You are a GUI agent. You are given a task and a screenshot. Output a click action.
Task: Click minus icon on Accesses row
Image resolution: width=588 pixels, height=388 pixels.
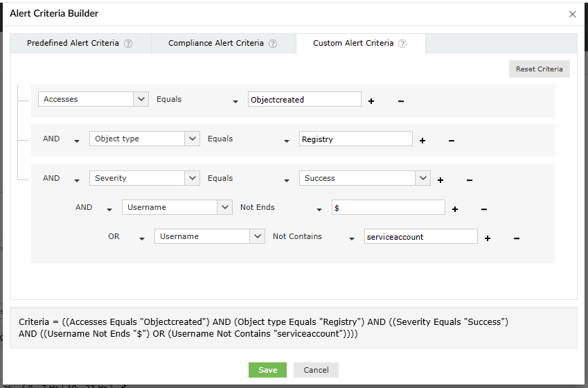(x=401, y=101)
